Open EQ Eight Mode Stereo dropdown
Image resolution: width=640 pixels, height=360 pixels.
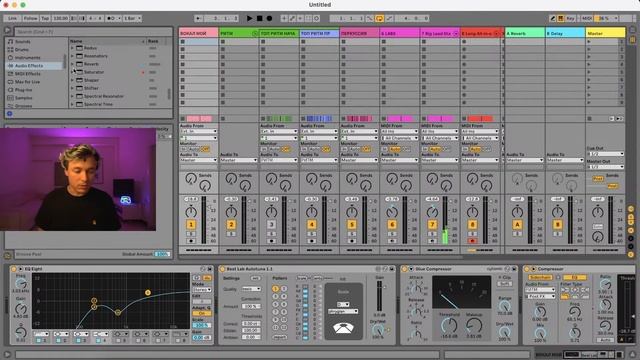pos(202,289)
